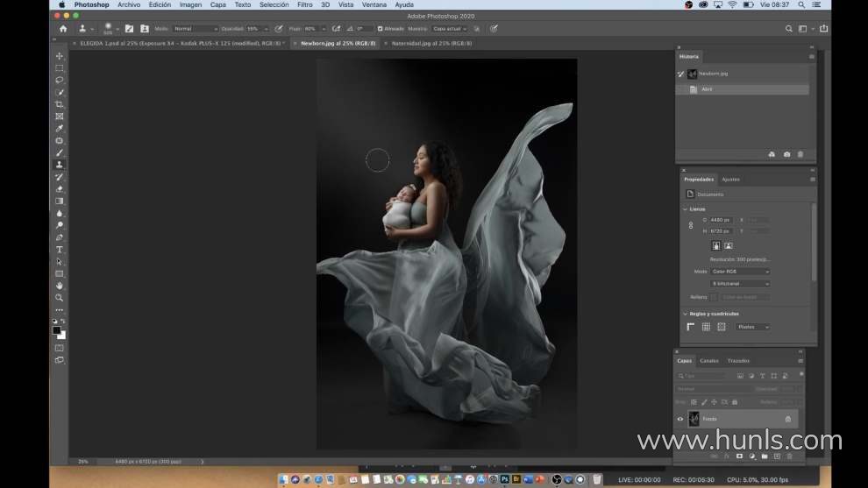Toggle the Alineado checkbox

(x=380, y=28)
